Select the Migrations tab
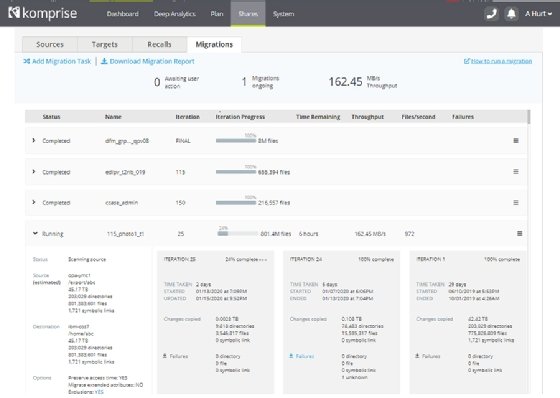The height and width of the screenshot is (398, 560). 214,44
